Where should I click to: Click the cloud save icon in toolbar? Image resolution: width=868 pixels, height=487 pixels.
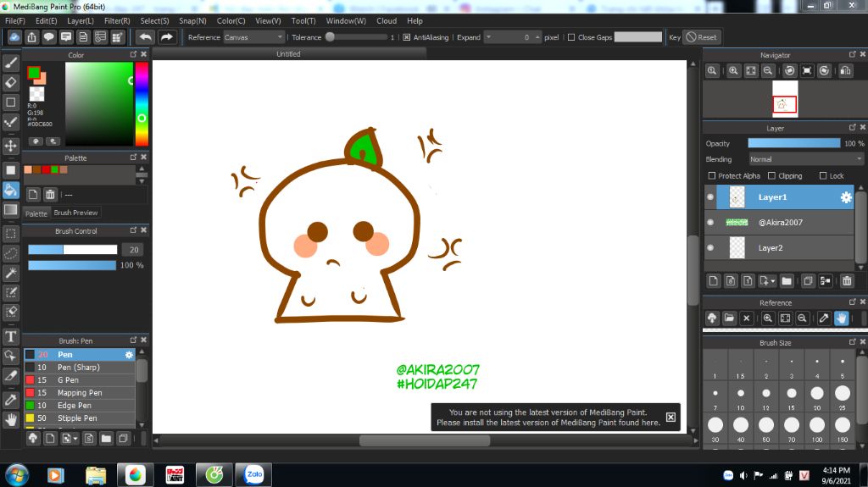tap(14, 37)
